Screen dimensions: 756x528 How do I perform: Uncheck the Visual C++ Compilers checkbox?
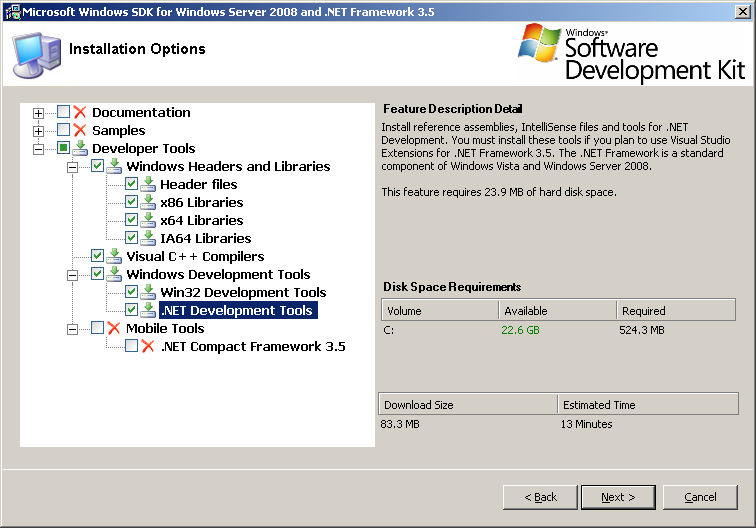(x=97, y=256)
